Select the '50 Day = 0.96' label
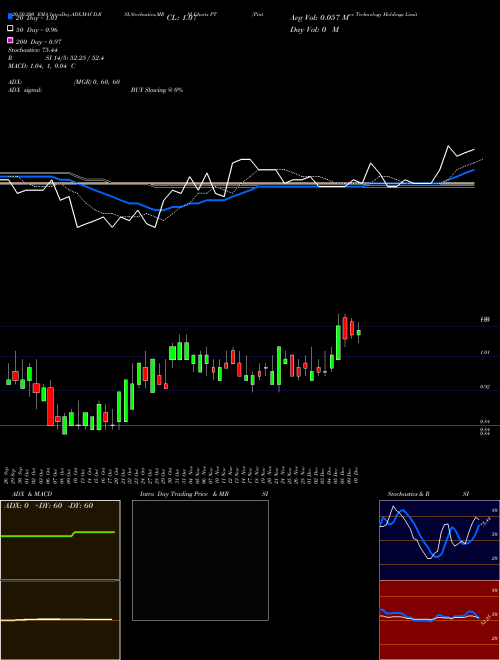The image size is (500, 660). pos(37,29)
